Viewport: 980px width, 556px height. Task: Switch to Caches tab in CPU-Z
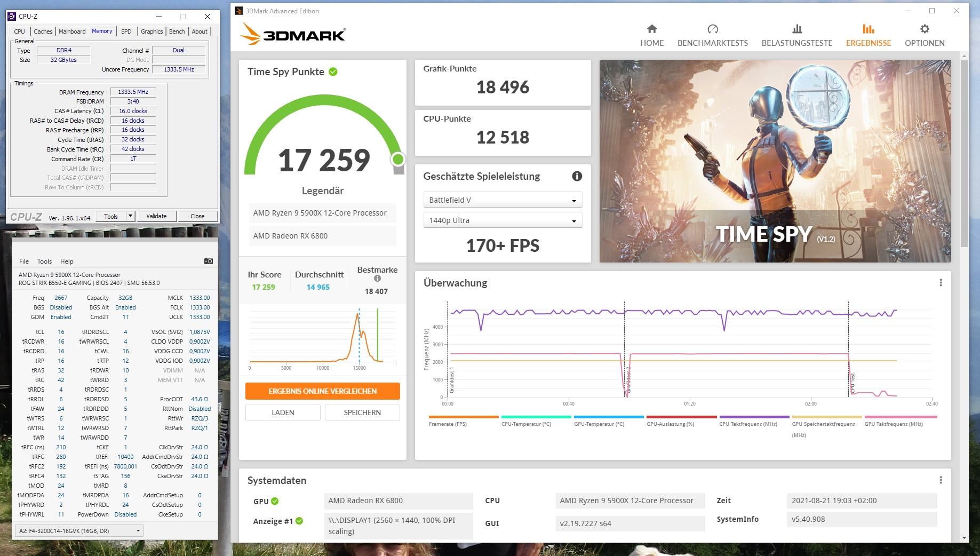pos(43,31)
